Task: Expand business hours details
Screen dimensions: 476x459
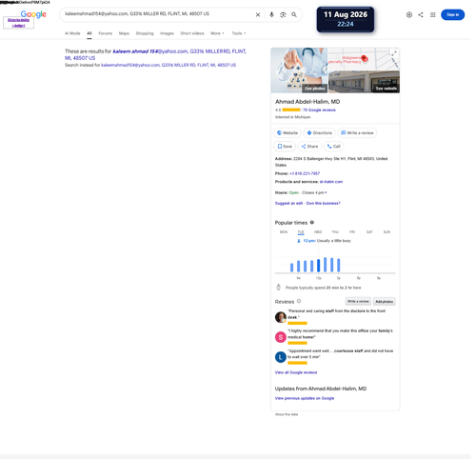Action: point(326,192)
